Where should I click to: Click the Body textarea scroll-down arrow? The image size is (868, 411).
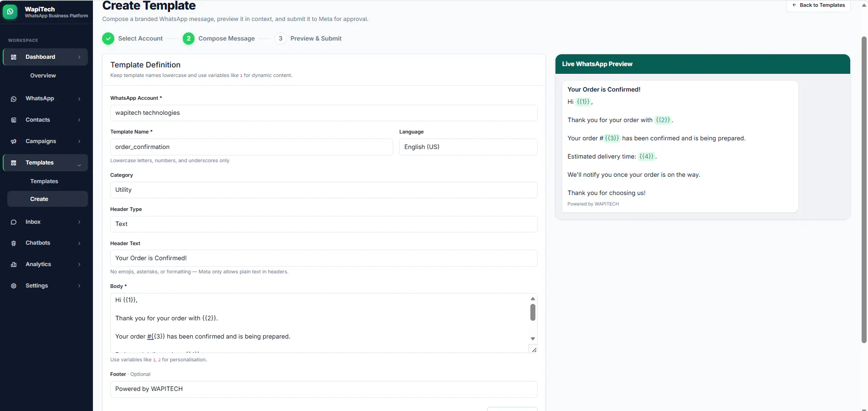533,339
